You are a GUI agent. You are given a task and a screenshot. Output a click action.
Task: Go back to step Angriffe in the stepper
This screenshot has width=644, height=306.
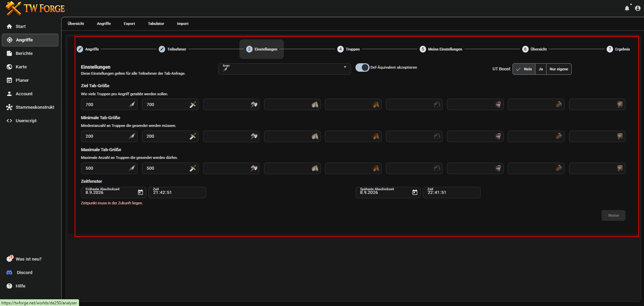point(88,49)
